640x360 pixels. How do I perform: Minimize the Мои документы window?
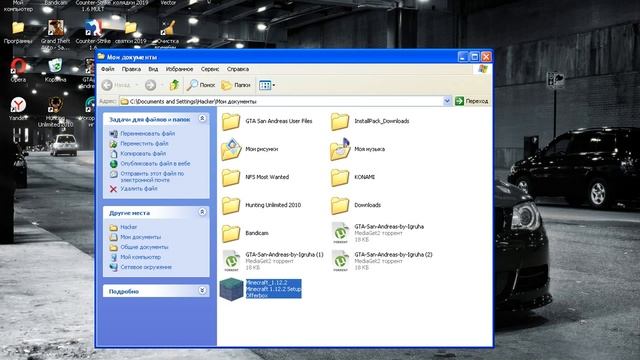coord(462,57)
